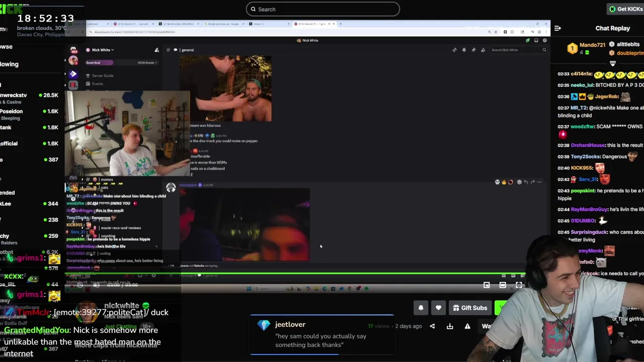The image size is (644, 362).
Task: Download the clip with download icon
Action: 450,326
